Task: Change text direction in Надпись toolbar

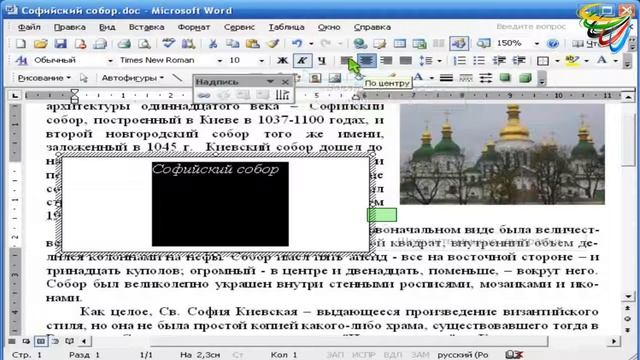Action: click(x=282, y=96)
